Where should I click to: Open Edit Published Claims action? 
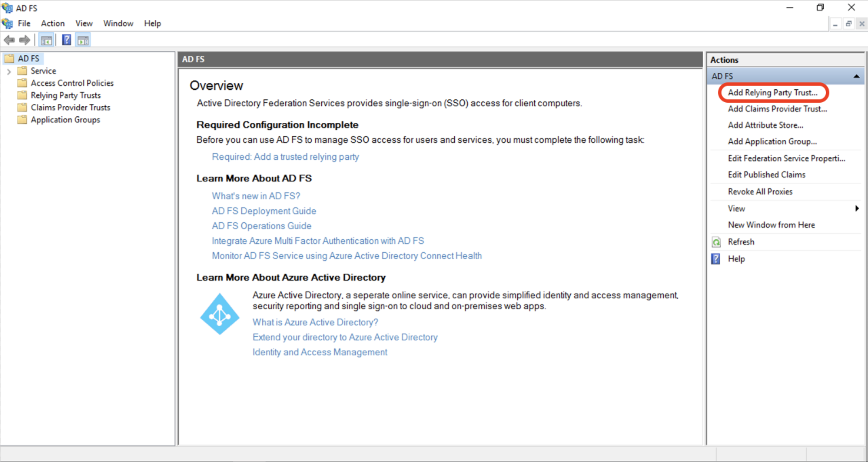click(x=766, y=175)
